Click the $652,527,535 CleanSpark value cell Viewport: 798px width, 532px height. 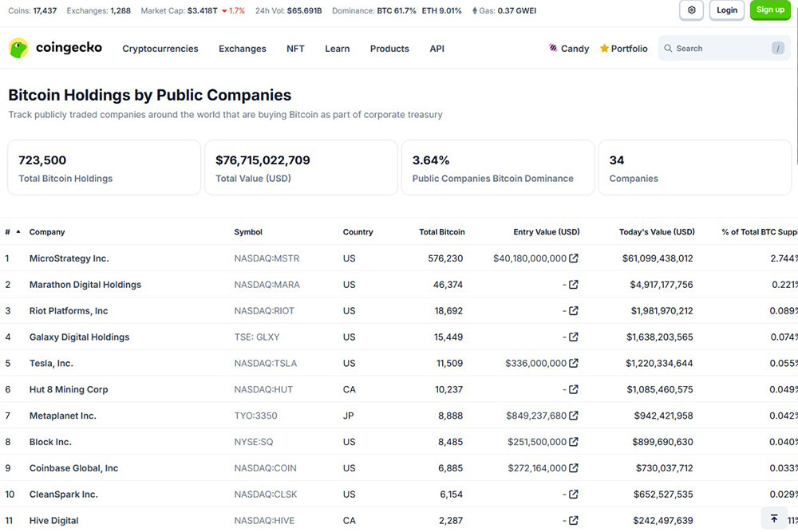pos(663,495)
